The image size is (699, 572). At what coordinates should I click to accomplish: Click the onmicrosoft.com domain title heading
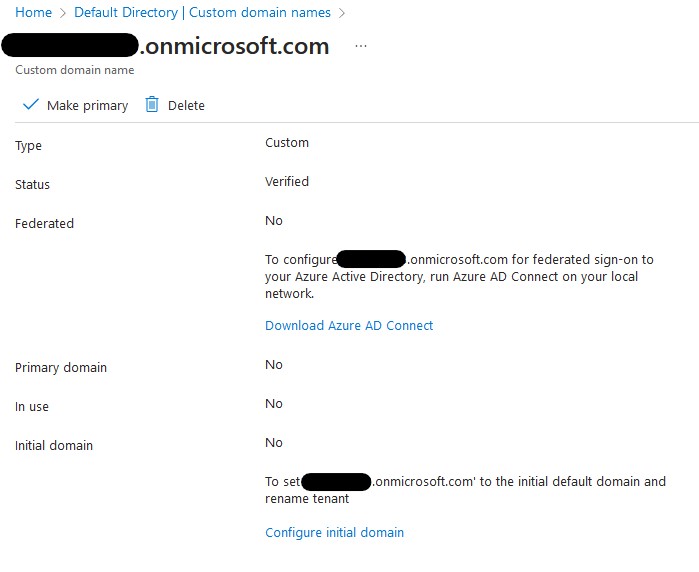pyautogui.click(x=235, y=46)
